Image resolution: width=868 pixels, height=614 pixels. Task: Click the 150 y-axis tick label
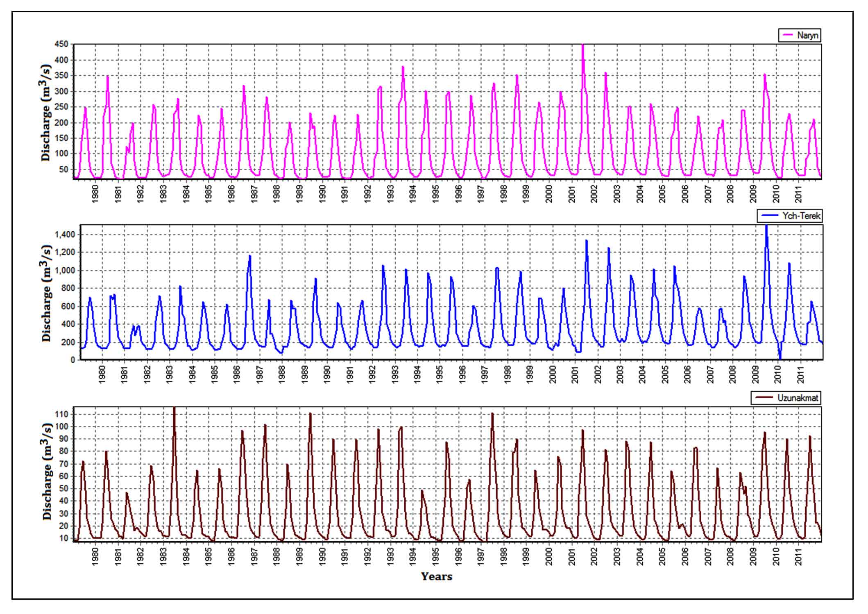tap(61, 138)
